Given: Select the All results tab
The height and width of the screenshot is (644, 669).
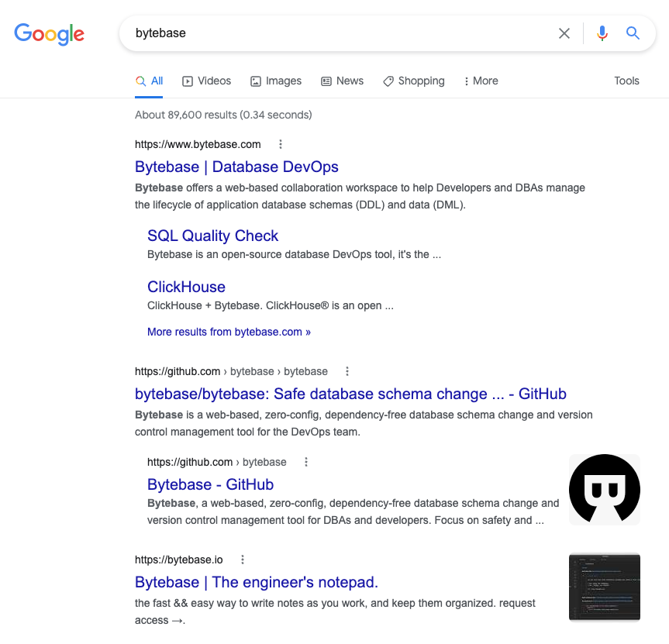Looking at the screenshot, I should pyautogui.click(x=149, y=81).
